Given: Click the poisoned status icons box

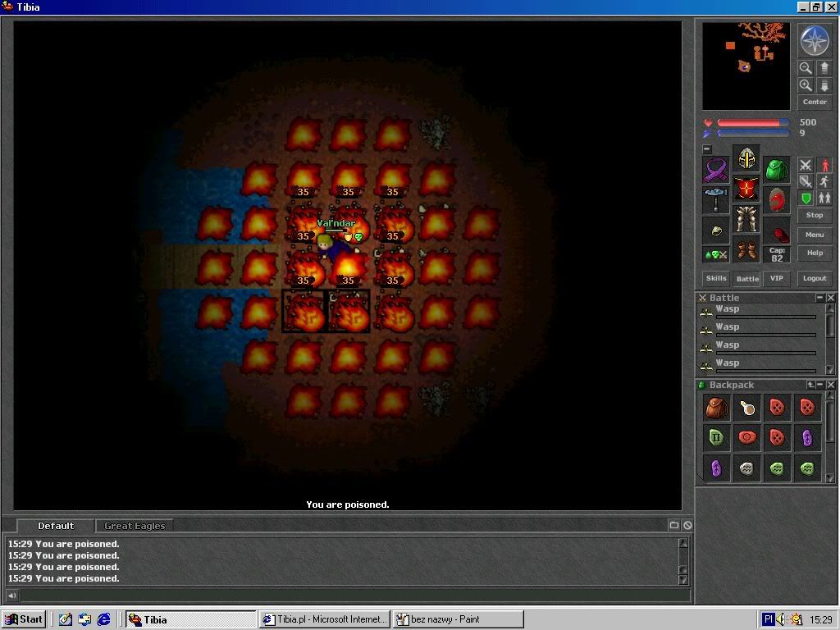Looking at the screenshot, I should coord(715,255).
